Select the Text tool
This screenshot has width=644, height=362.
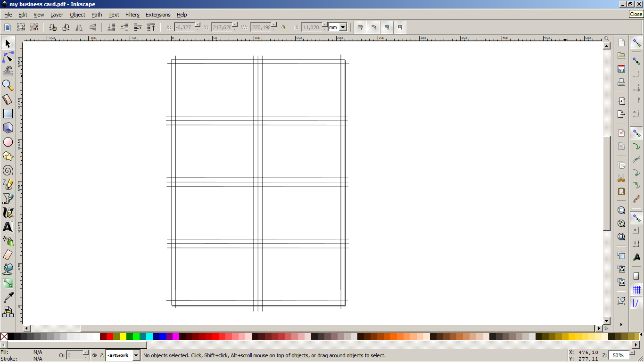pyautogui.click(x=8, y=227)
